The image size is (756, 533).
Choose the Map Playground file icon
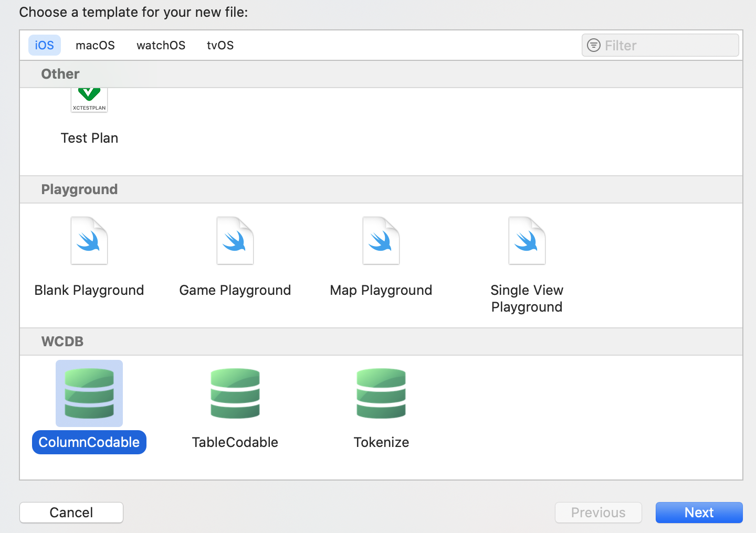381,241
